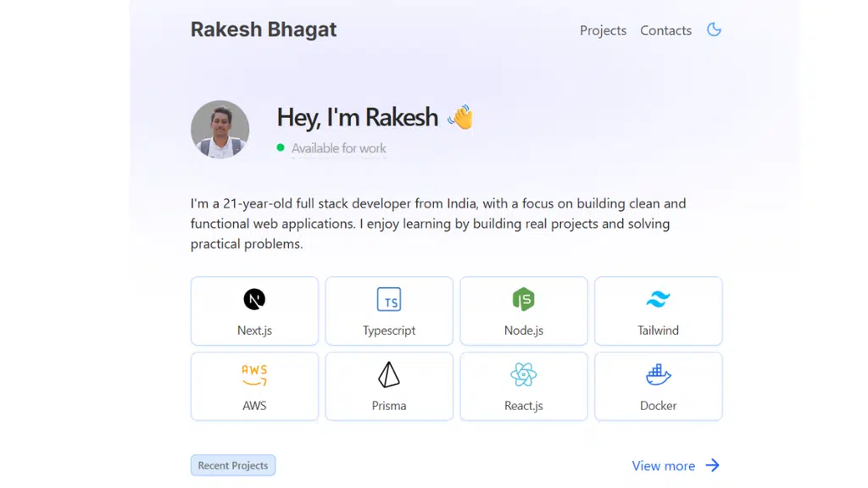
Task: Click the View more link
Action: click(x=663, y=466)
